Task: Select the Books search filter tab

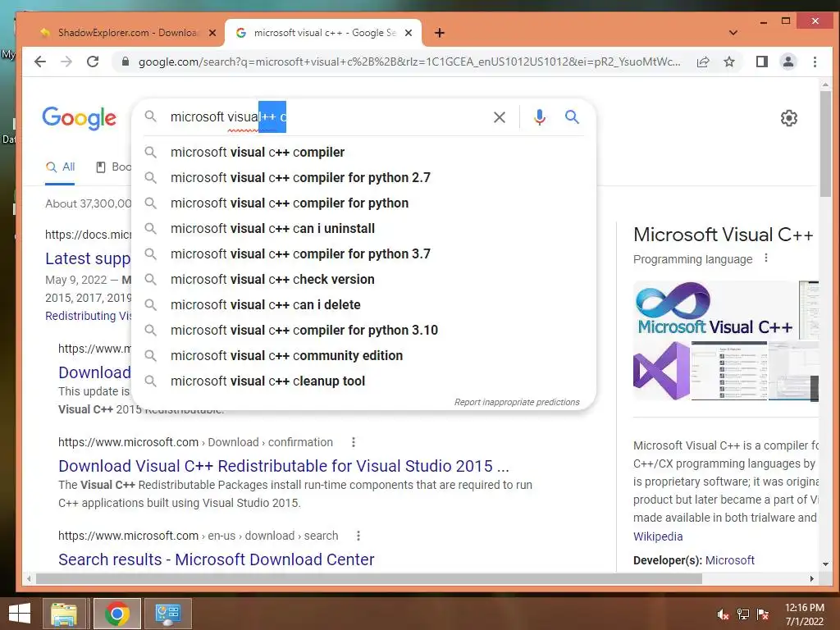Action: click(113, 167)
